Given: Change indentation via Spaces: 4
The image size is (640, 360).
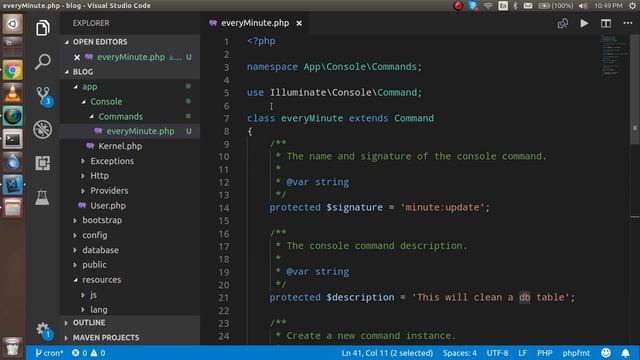Looking at the screenshot, I should click(x=460, y=353).
